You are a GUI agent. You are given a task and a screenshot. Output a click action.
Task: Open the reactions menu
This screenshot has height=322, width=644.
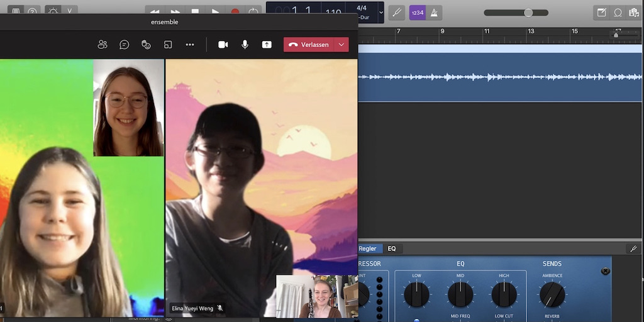point(146,45)
